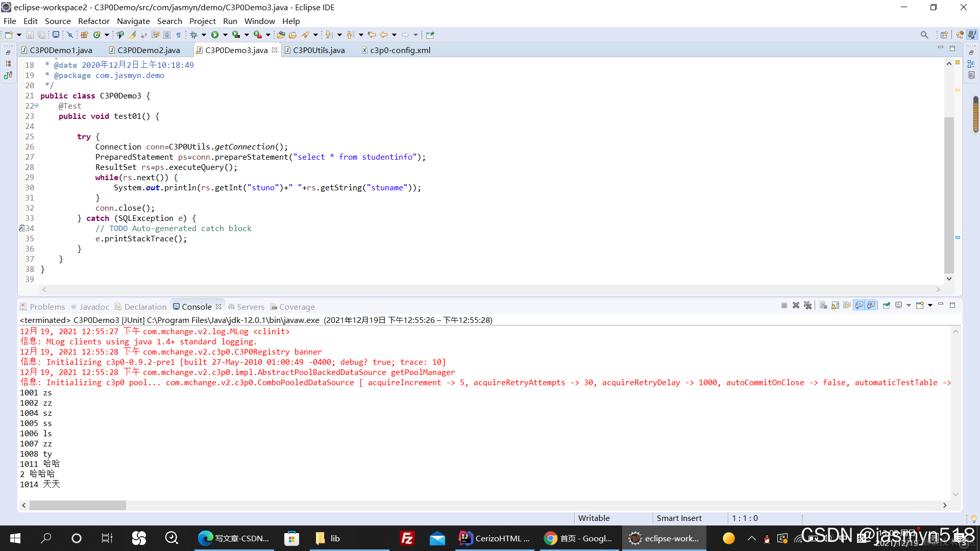
Task: Switch to the C3P0Utils.java editor tab
Action: pos(314,50)
